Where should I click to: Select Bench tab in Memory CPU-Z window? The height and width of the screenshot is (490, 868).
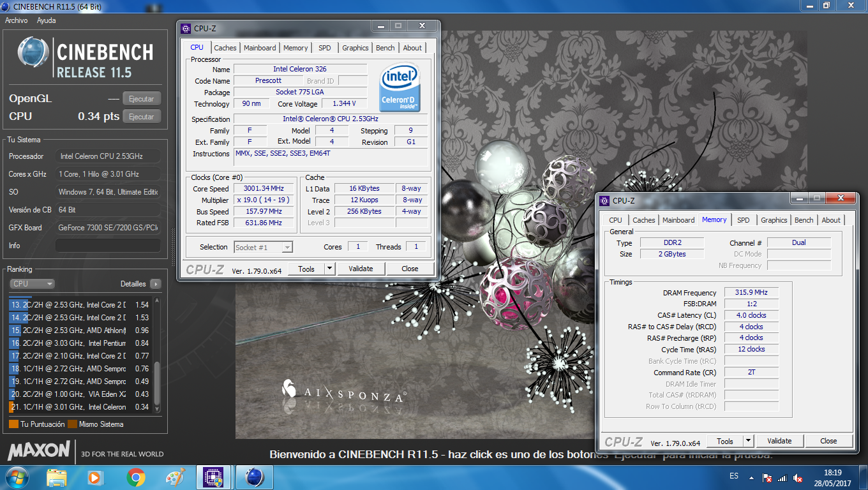tap(804, 220)
